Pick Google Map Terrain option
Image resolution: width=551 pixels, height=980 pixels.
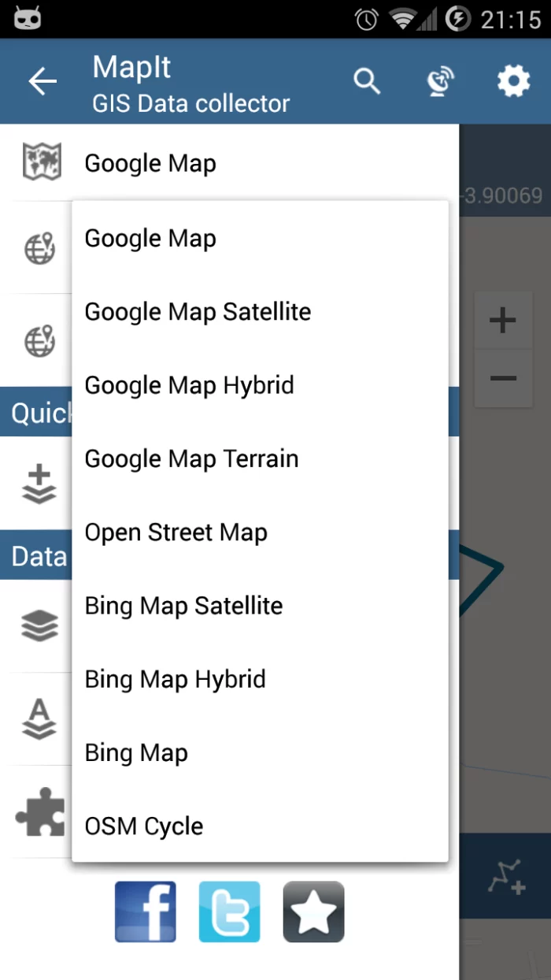coord(191,458)
